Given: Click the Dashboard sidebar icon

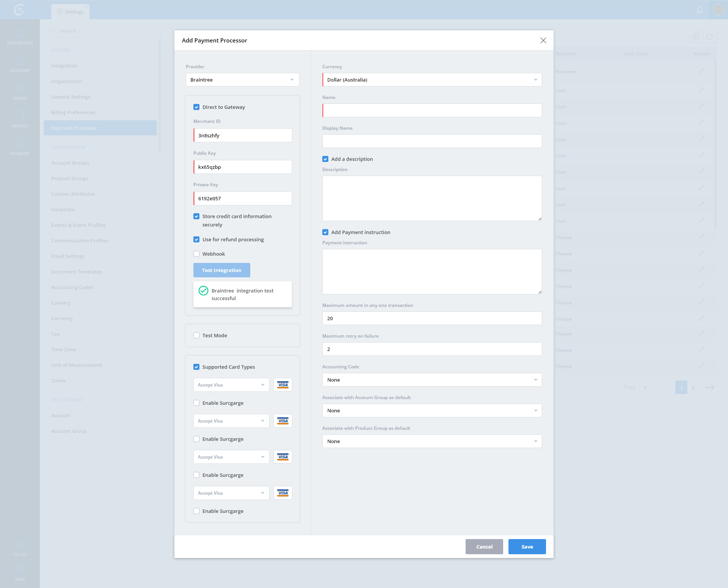Looking at the screenshot, I should [20, 33].
